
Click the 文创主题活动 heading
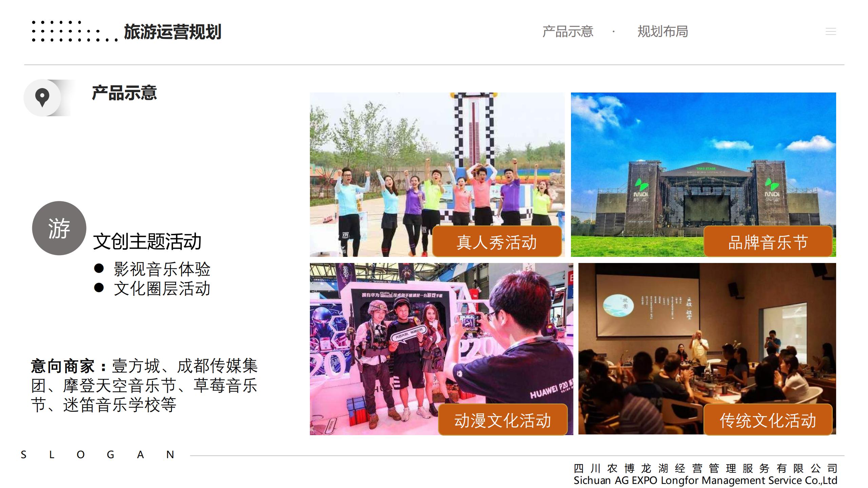tap(147, 242)
